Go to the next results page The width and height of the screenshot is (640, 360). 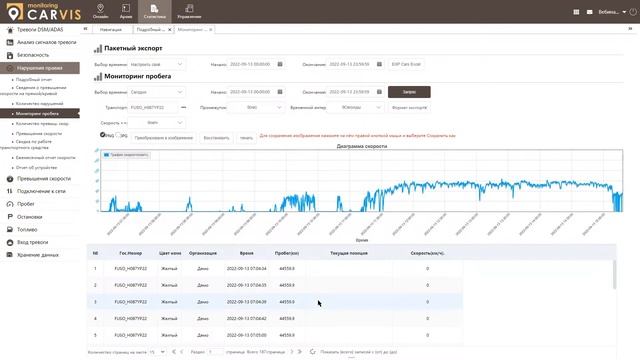coord(291,351)
